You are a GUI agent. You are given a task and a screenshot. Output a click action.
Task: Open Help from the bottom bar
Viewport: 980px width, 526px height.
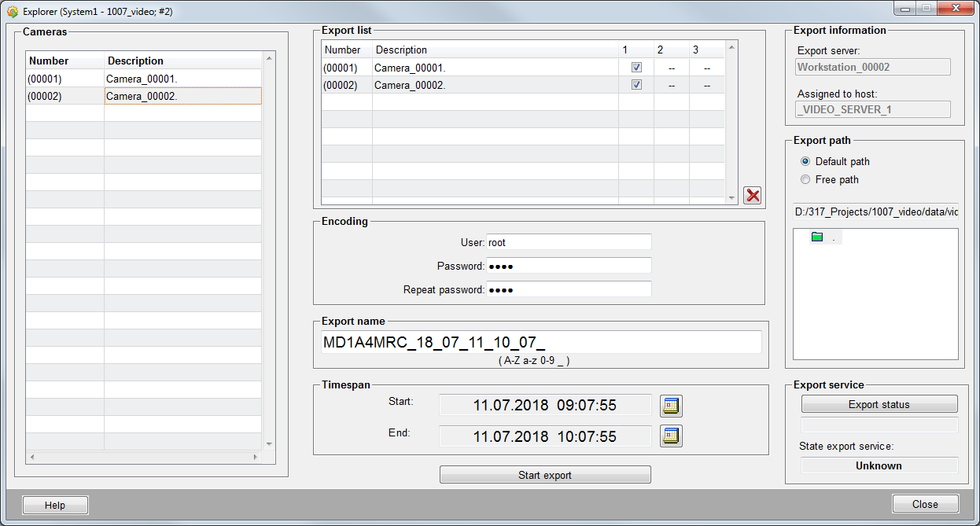pyautogui.click(x=55, y=505)
